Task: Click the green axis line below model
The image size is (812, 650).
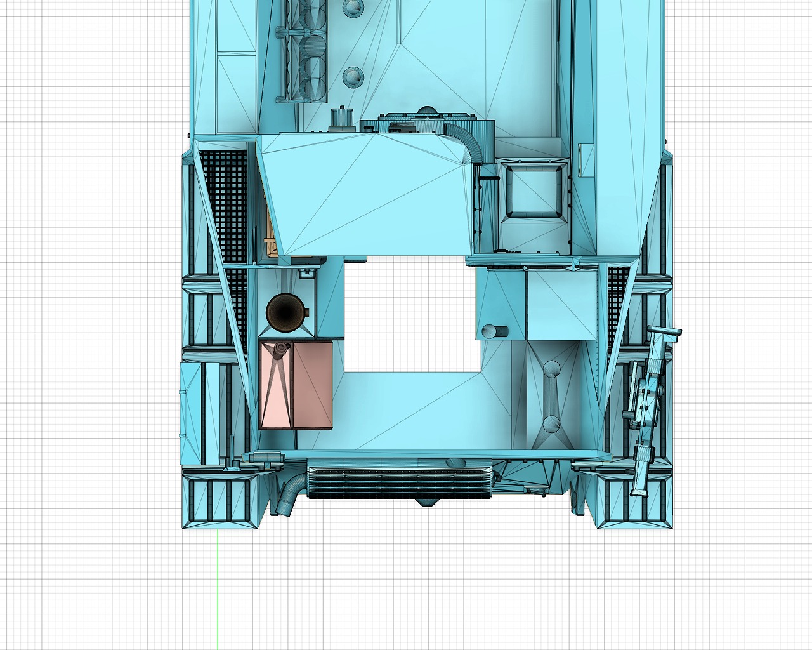Action: point(218,590)
